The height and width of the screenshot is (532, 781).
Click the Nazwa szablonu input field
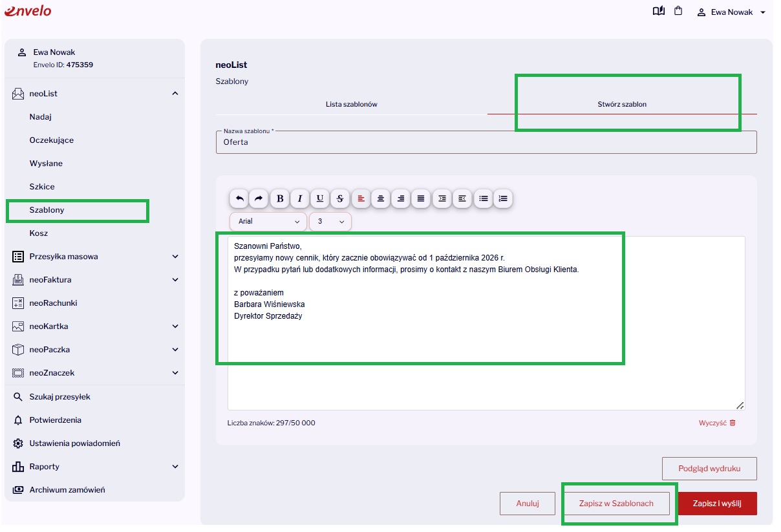coord(486,142)
